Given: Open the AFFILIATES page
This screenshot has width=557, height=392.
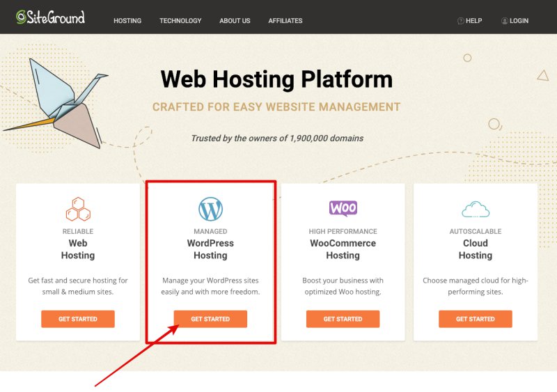Looking at the screenshot, I should (x=285, y=21).
